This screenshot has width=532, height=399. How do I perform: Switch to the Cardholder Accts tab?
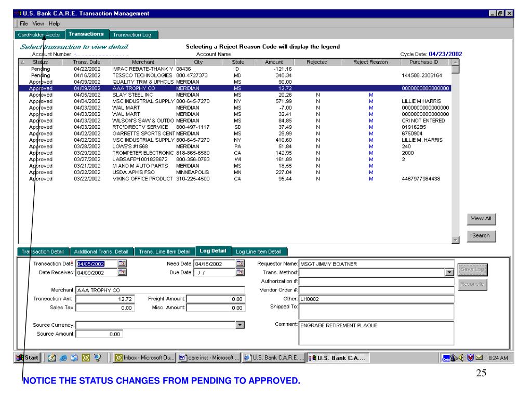(x=39, y=35)
